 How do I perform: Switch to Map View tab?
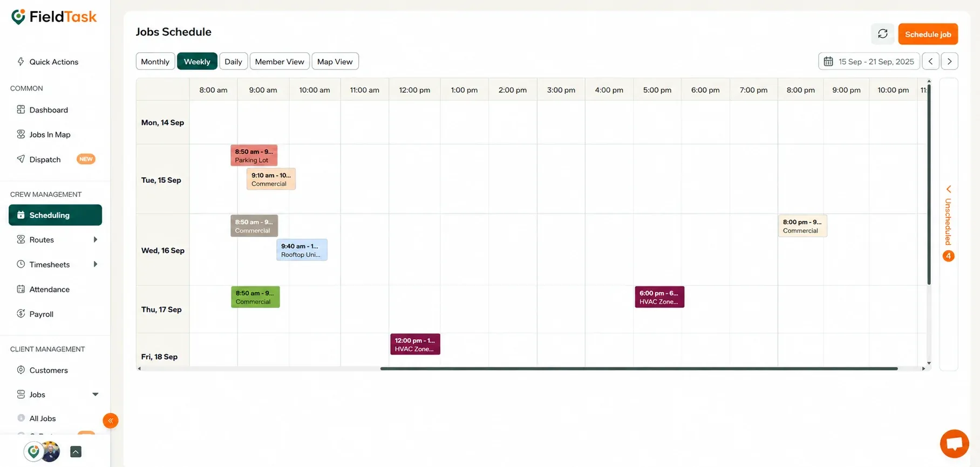[x=335, y=61]
